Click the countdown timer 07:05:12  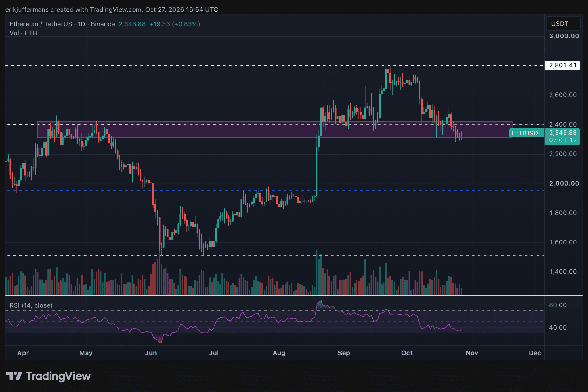563,140
